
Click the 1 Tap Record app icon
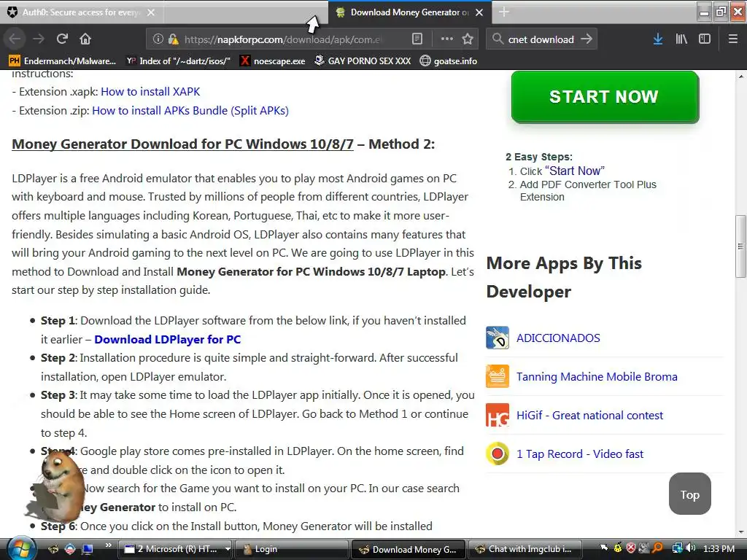tap(498, 454)
